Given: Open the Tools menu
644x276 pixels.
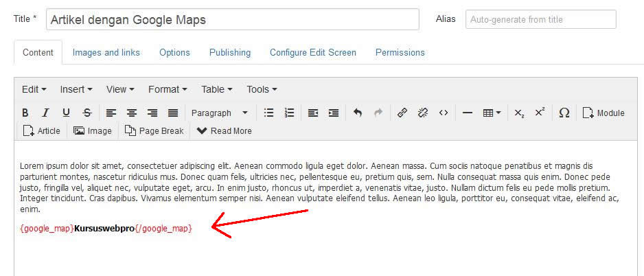Looking at the screenshot, I should coord(262,89).
